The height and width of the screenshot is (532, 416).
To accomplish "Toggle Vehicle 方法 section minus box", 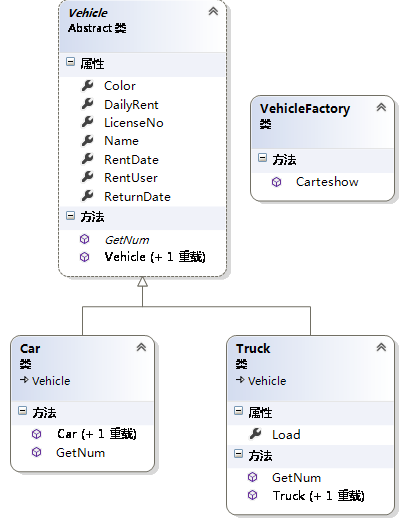I will tap(70, 215).
